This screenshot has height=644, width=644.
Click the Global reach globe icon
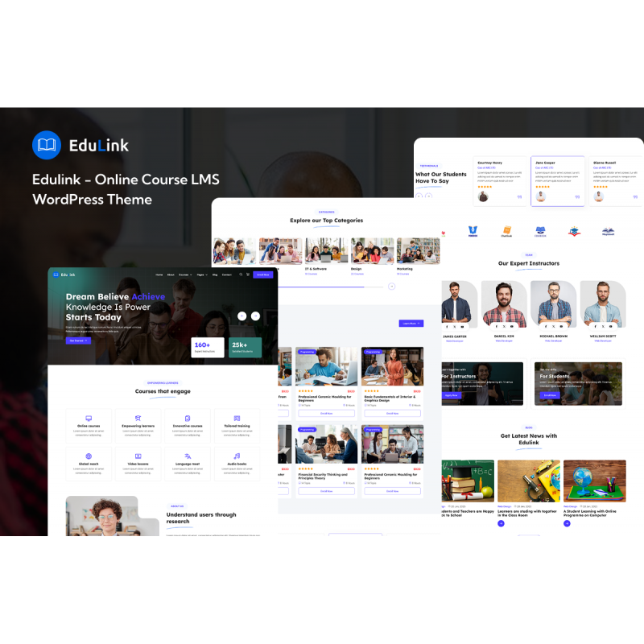[89, 456]
